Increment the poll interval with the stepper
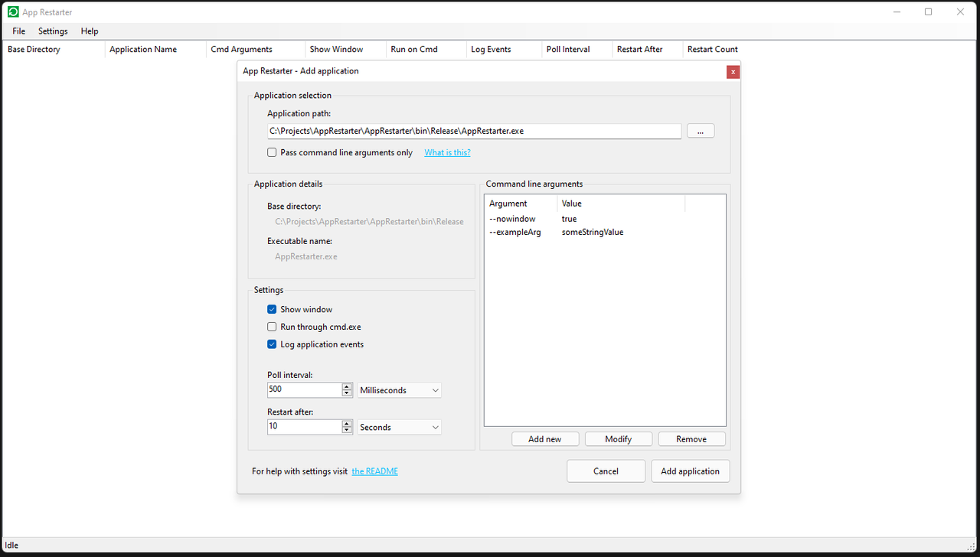 click(x=346, y=386)
